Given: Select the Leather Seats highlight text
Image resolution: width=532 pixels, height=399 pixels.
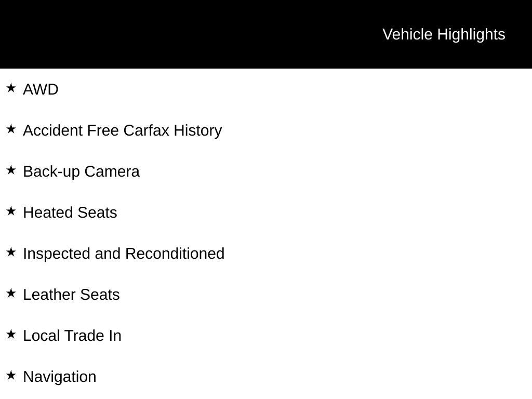Looking at the screenshot, I should click(x=71, y=295).
